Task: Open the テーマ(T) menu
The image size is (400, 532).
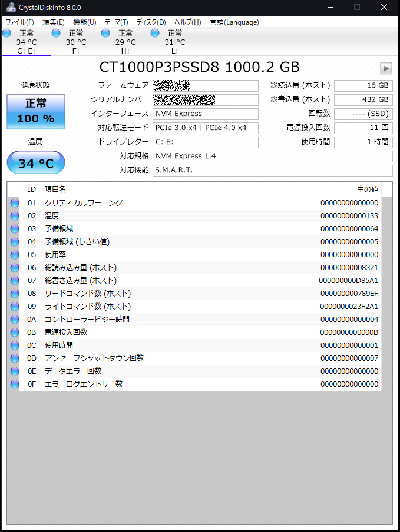Action: pyautogui.click(x=116, y=22)
